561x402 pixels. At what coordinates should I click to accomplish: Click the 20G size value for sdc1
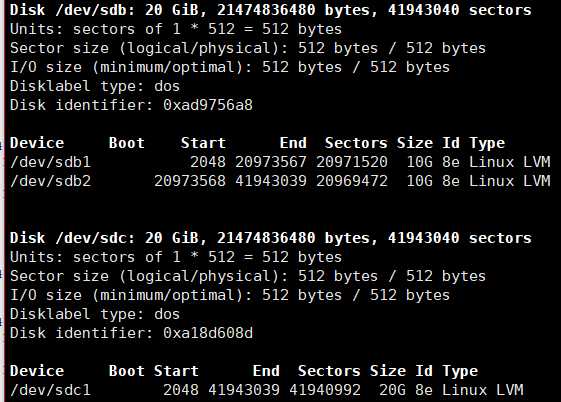click(x=392, y=390)
